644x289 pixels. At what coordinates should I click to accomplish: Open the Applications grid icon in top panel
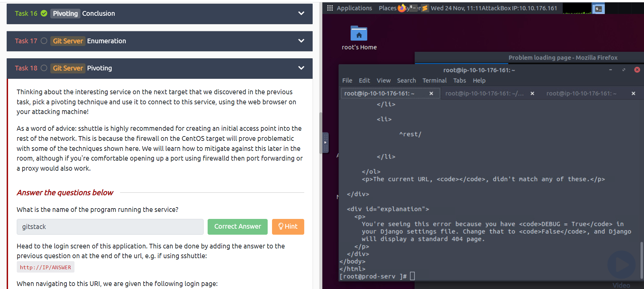coord(330,8)
